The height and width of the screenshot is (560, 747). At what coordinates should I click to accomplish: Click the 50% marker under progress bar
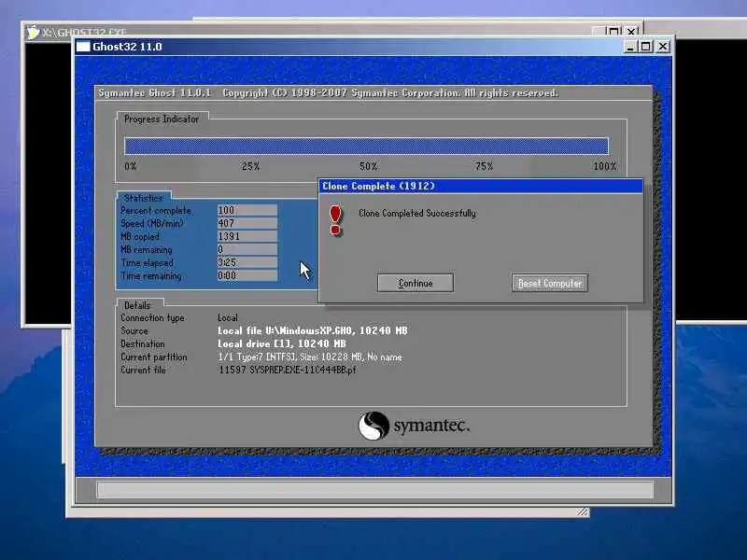[x=369, y=166]
